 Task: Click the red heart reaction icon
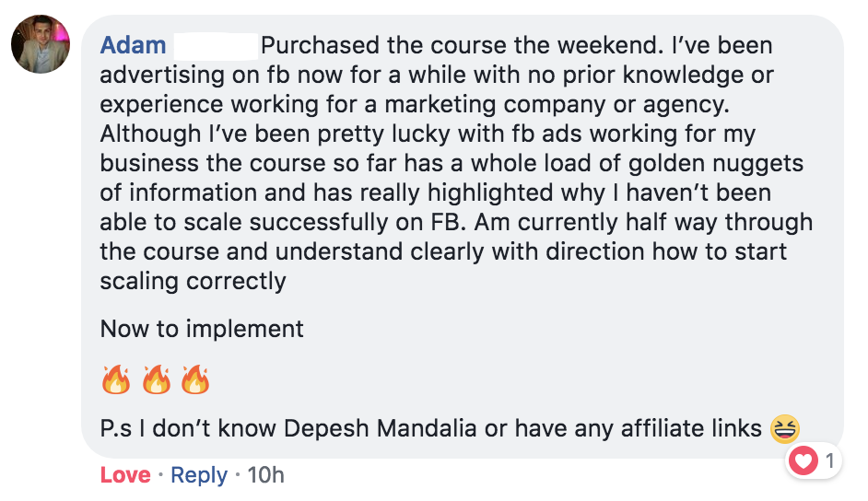coord(804,461)
